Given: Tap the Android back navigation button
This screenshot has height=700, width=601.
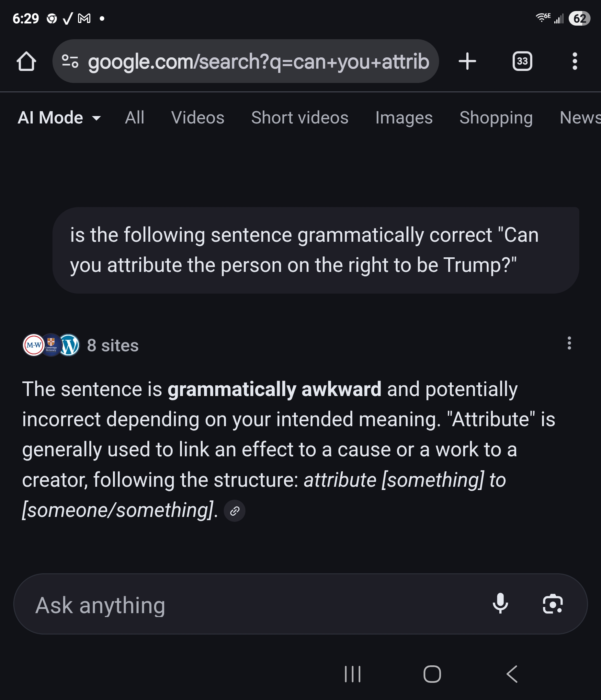Looking at the screenshot, I should [x=512, y=674].
